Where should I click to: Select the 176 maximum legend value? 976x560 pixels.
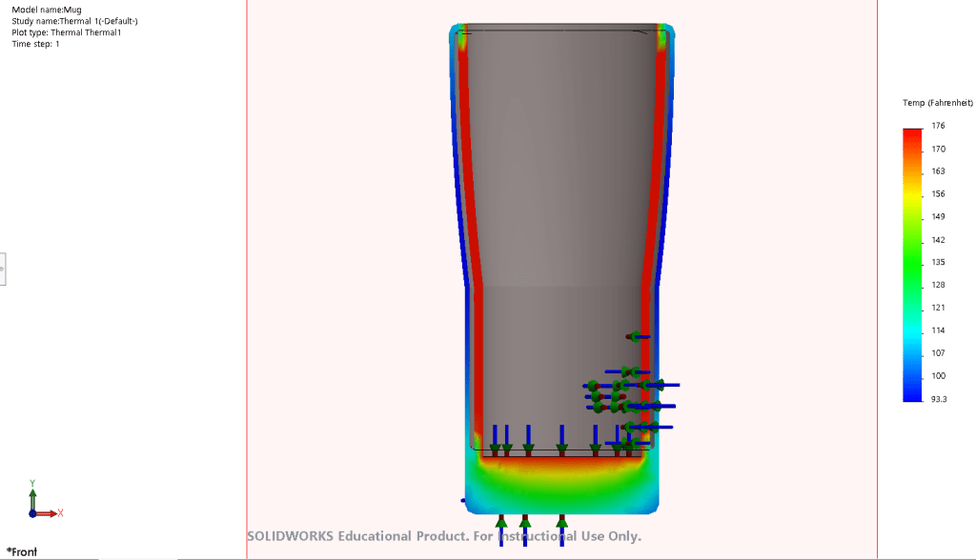[938, 126]
